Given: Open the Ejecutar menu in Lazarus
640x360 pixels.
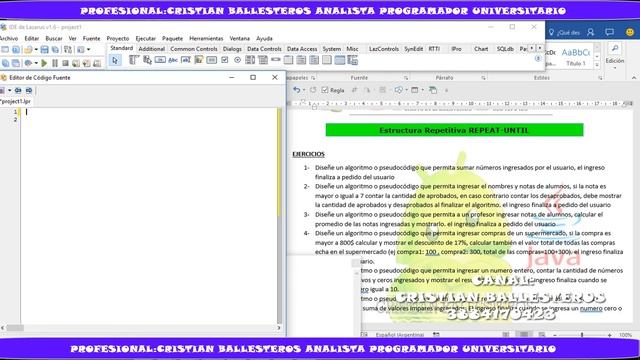Looking at the screenshot, I should click(x=145, y=38).
